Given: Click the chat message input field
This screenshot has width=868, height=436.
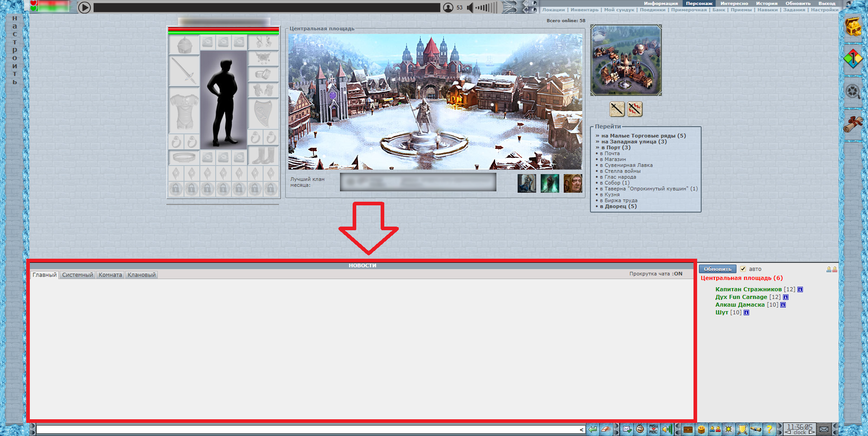Looking at the screenshot, I should 307,430.
